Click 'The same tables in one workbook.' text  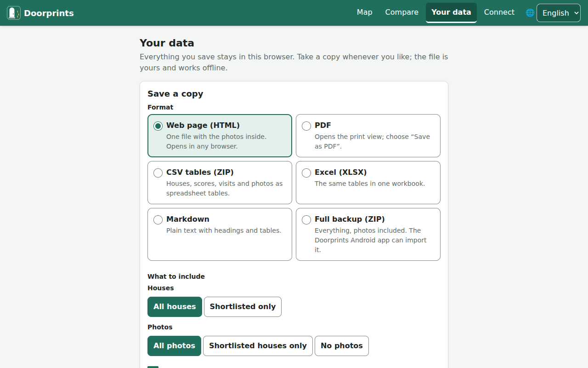[x=370, y=184]
